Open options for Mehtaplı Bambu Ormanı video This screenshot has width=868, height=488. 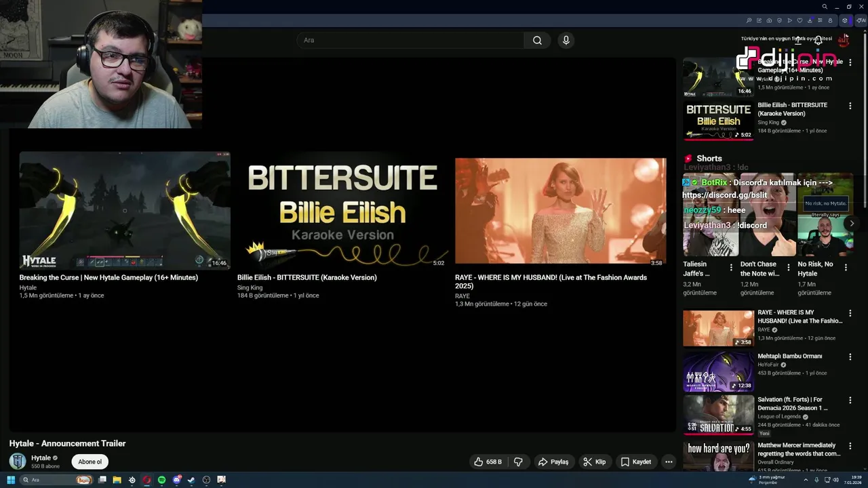click(850, 357)
